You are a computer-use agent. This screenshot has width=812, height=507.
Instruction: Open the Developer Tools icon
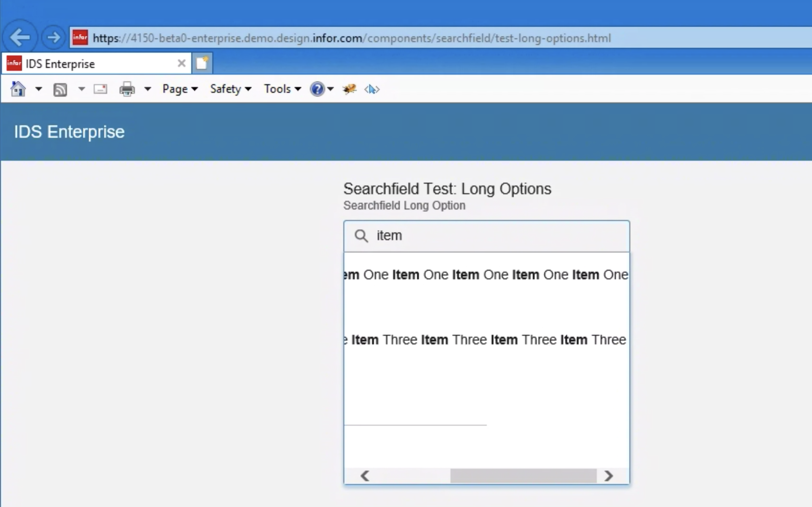click(372, 89)
